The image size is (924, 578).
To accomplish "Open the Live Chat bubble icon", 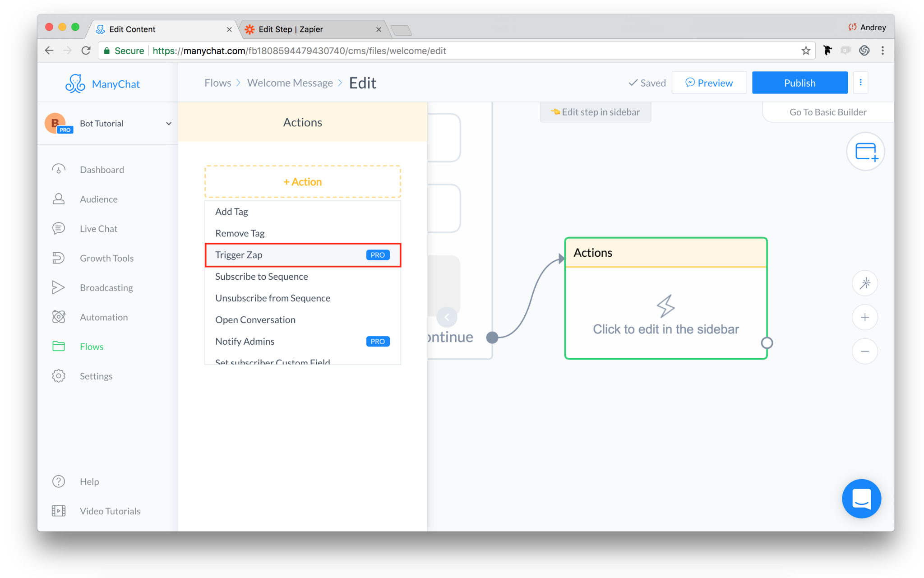I will tap(59, 228).
